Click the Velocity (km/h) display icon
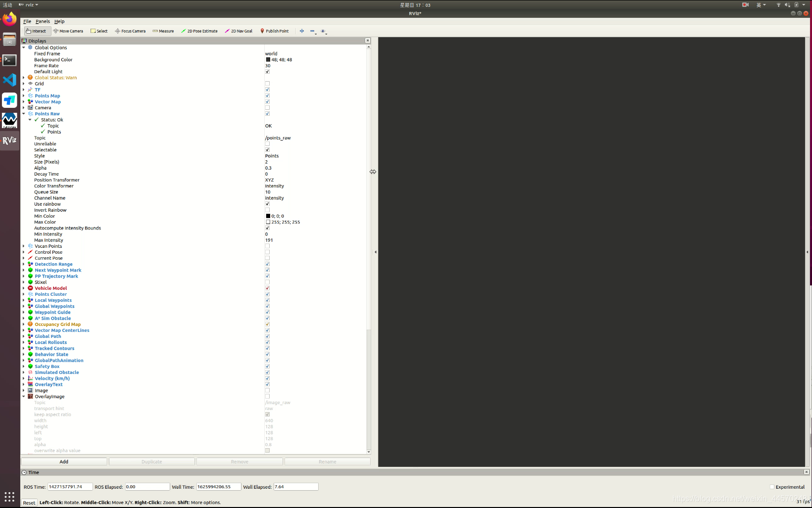Viewport: 812px width, 508px height. 30,378
